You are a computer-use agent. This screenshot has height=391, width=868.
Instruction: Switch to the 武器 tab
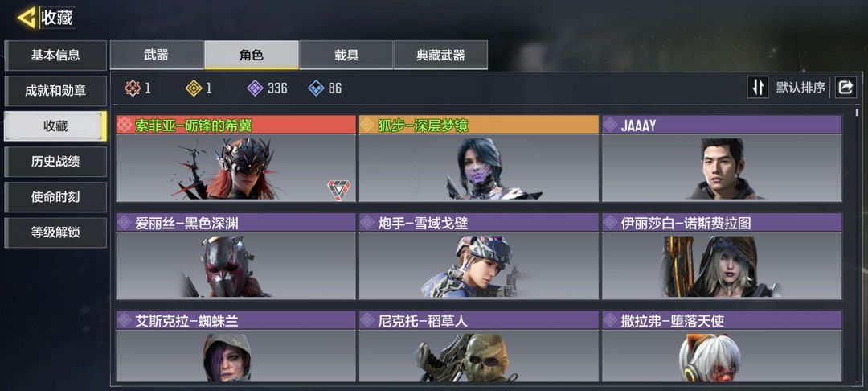point(157,55)
